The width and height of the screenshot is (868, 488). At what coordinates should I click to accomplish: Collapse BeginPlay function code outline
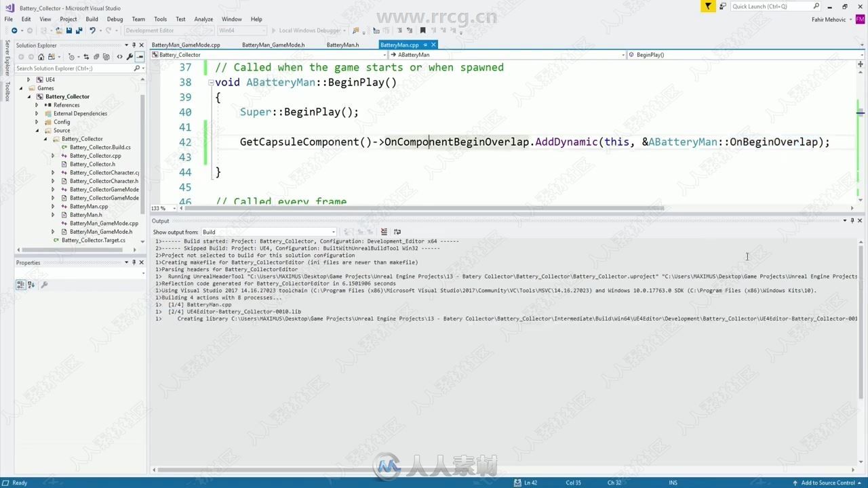211,83
